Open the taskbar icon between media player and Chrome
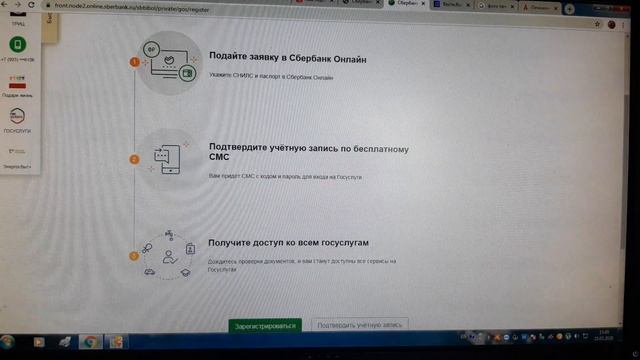The image size is (640, 360). point(65,342)
